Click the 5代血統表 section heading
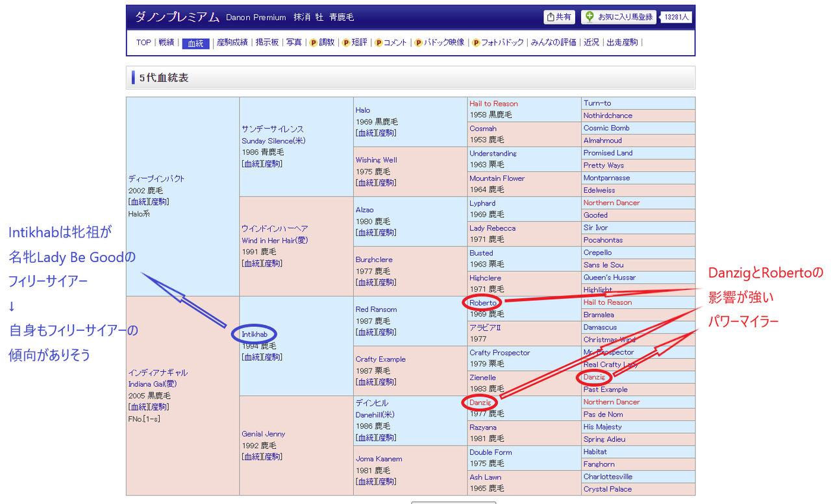This screenshot has width=831, height=504. click(x=164, y=78)
